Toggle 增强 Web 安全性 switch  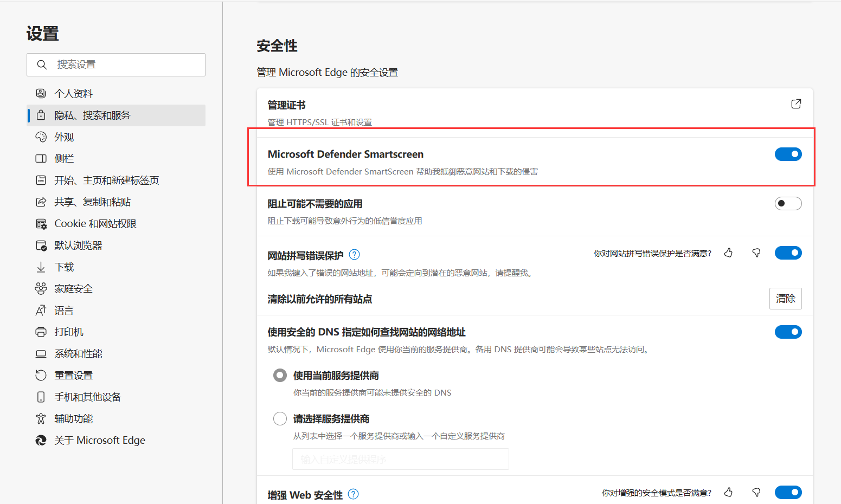(788, 492)
